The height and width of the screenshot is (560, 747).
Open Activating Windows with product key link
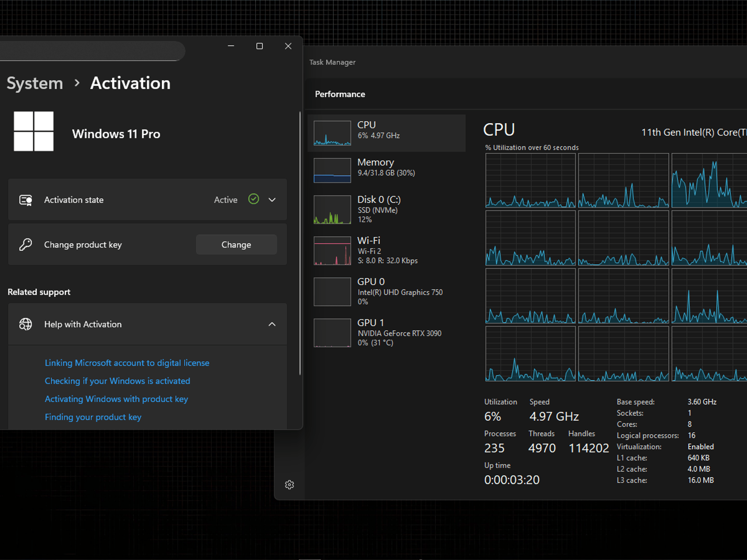click(116, 399)
